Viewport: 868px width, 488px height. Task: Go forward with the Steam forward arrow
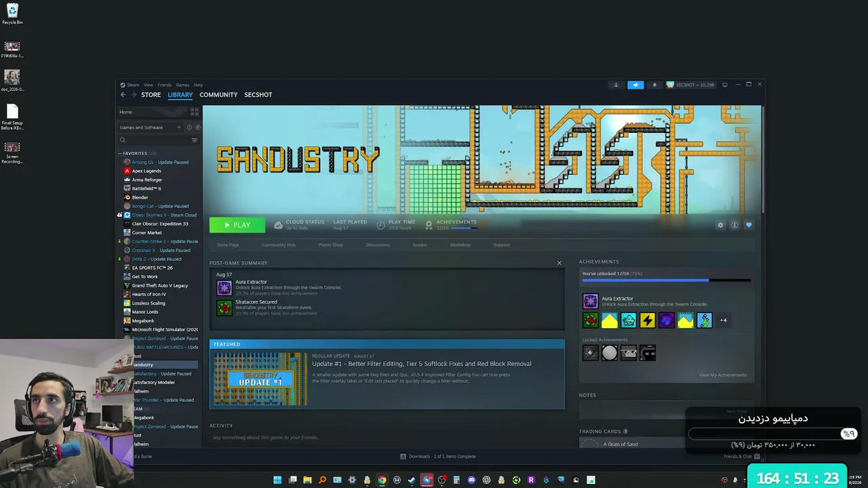click(134, 95)
